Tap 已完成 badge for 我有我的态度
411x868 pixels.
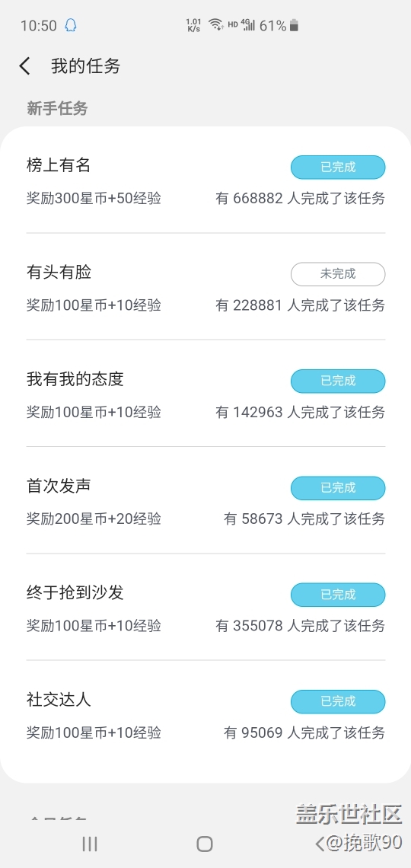338,381
